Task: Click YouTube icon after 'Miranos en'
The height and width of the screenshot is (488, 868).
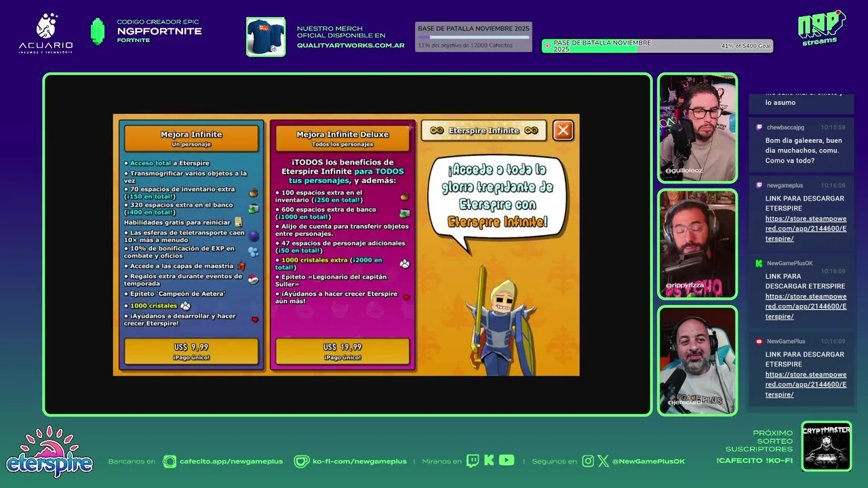Action: point(507,460)
